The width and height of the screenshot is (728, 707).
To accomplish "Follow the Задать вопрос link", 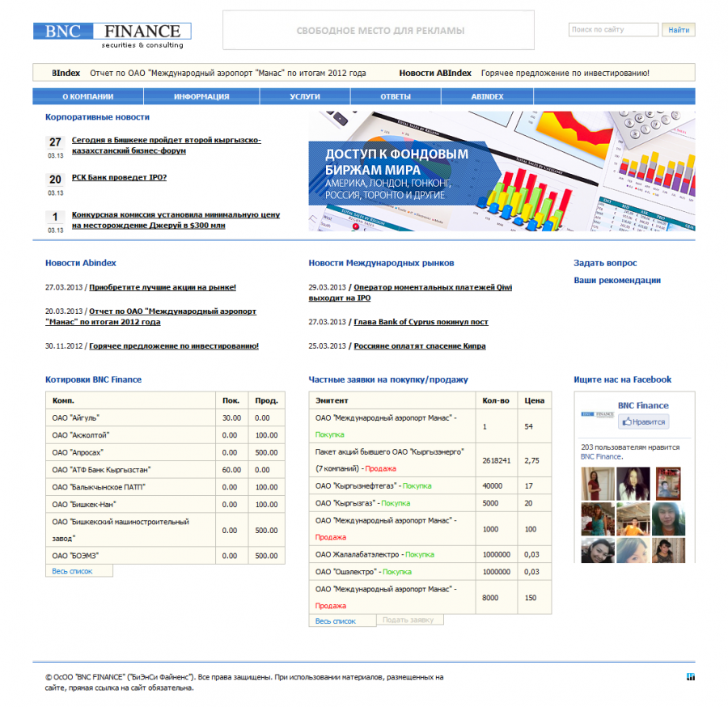I will coord(605,263).
